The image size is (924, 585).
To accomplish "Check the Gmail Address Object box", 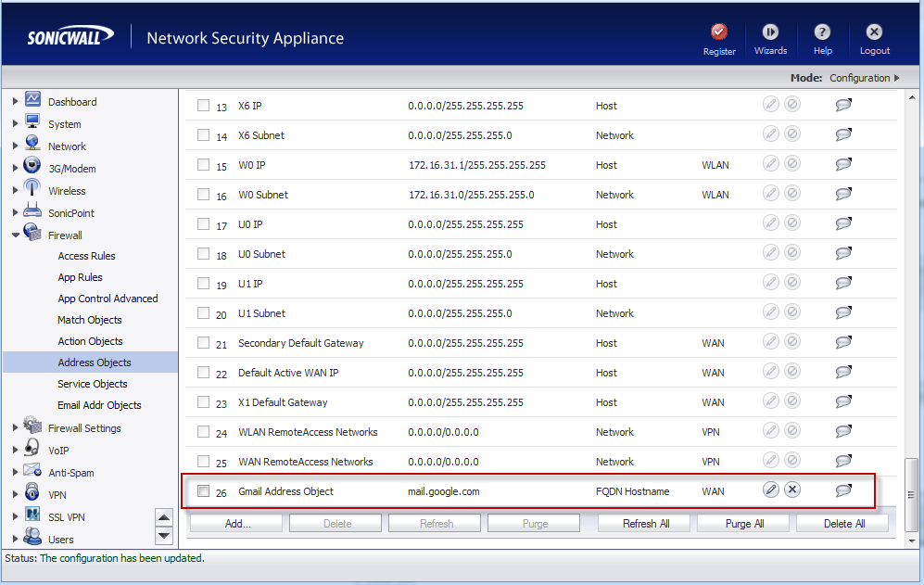I will (203, 490).
